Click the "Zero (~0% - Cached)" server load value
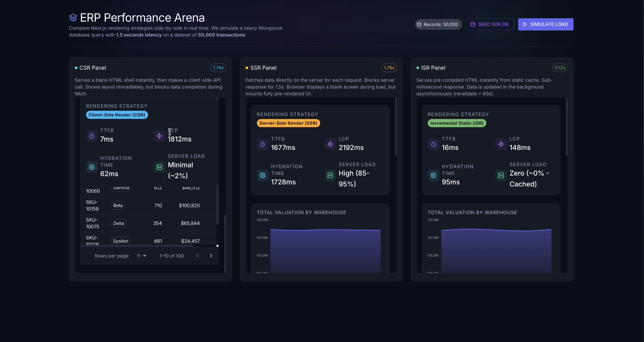Screen dimensions: 644x342 pyautogui.click(x=529, y=178)
